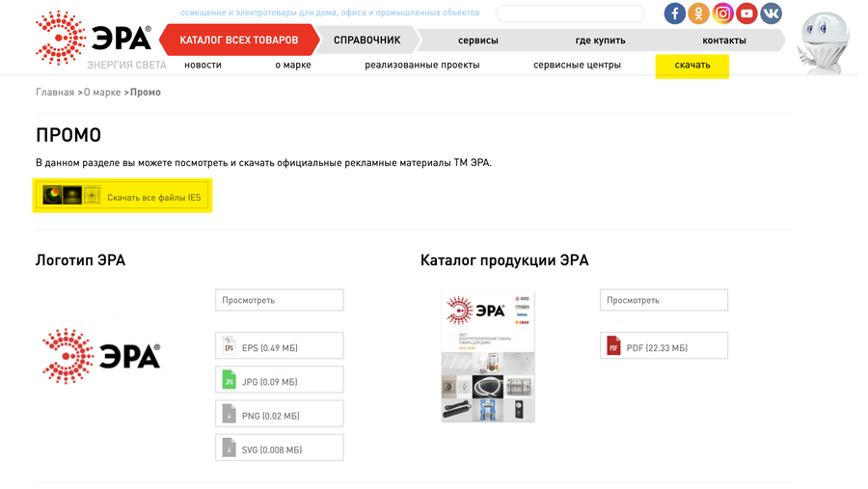868x489 pixels.
Task: Download the PNG (0.02 МБ) logo file
Action: pos(279,414)
